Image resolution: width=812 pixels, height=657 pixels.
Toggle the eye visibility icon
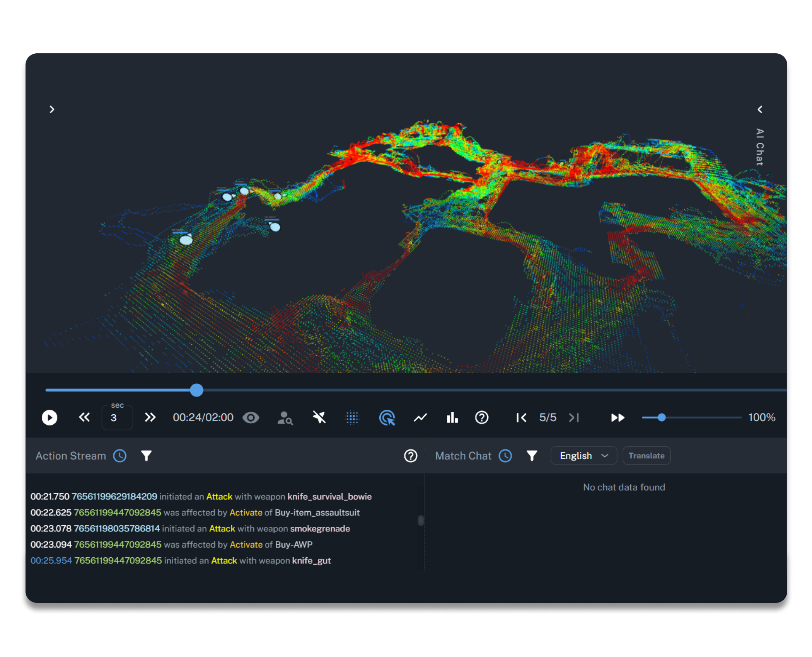[x=251, y=417]
